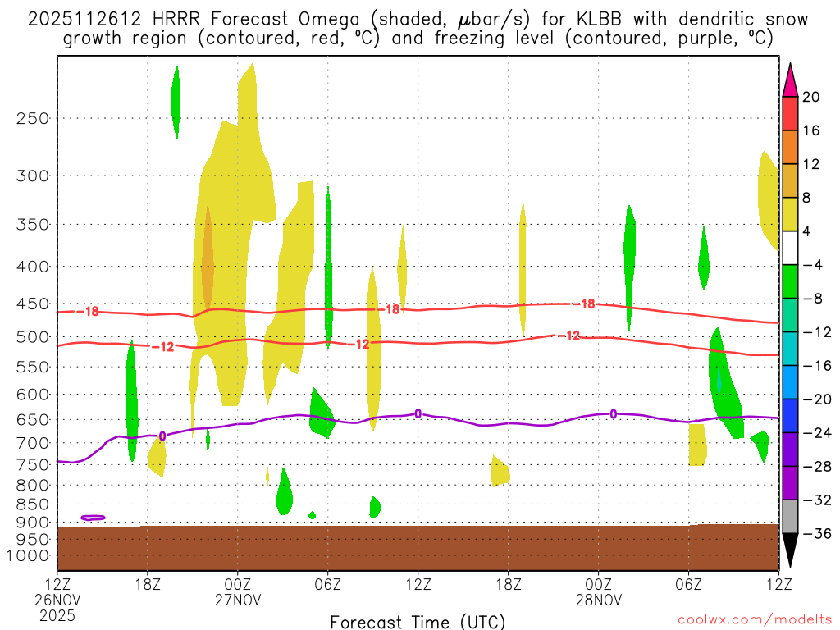Select the 00Z label above 27NOV
840x630 pixels.
(237, 584)
